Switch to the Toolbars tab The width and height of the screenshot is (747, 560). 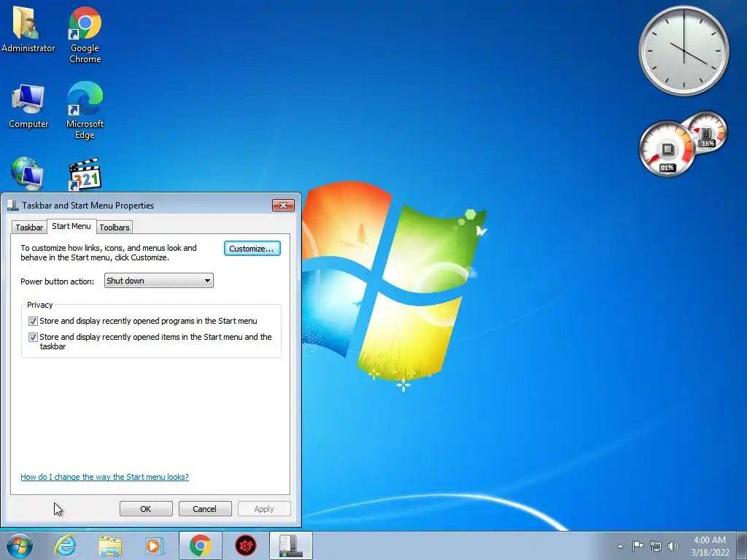point(115,227)
